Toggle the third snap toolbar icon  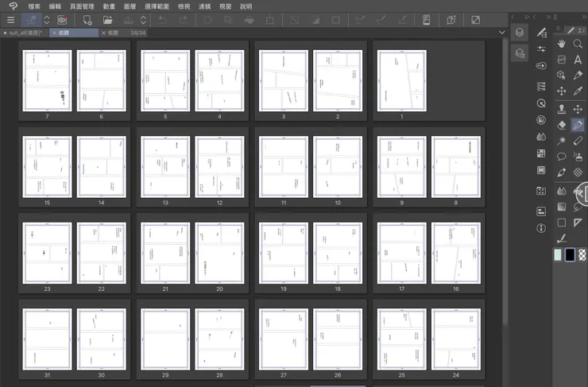point(402,20)
